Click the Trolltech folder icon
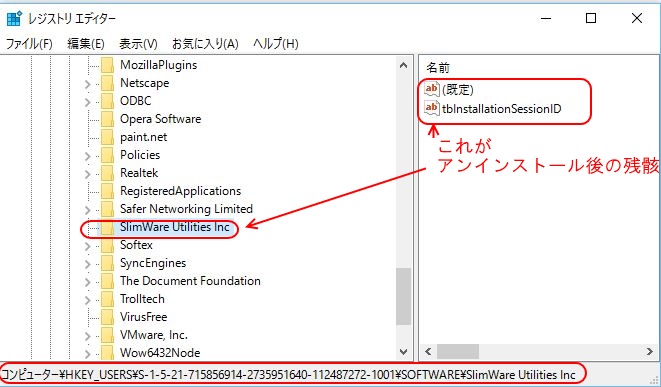This screenshot has width=661, height=387. click(x=107, y=299)
